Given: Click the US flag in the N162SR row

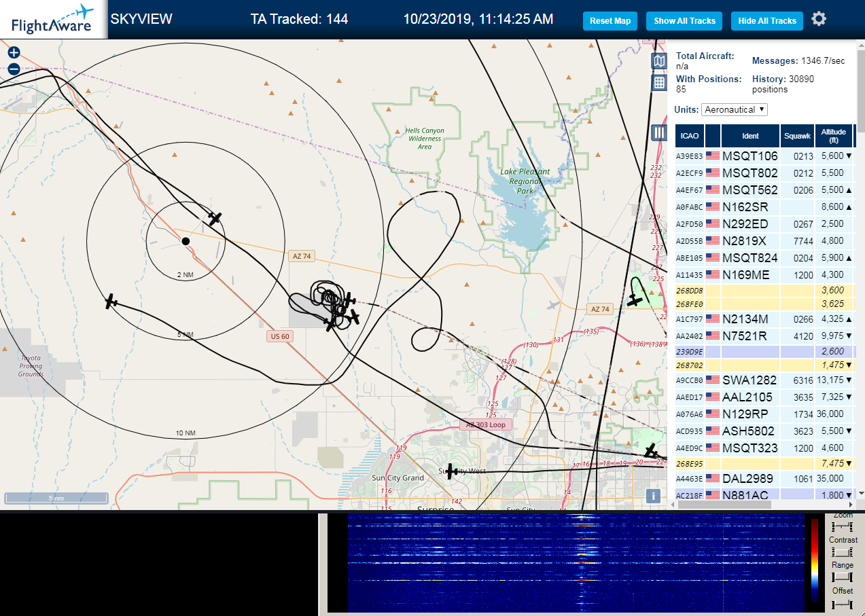Looking at the screenshot, I should [713, 206].
